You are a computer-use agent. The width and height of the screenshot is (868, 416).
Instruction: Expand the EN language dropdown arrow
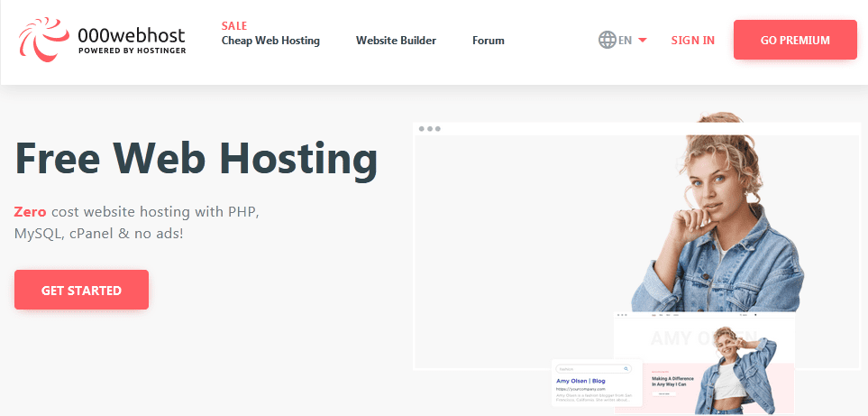pos(642,40)
